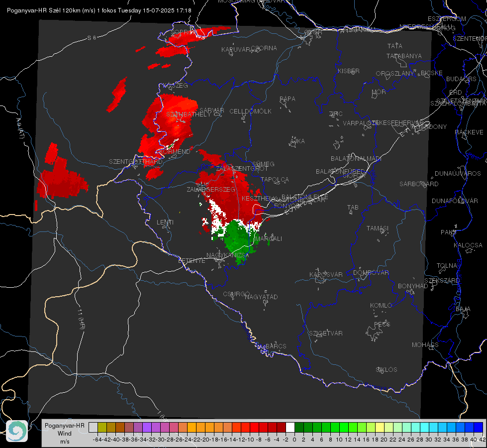Click the gray swatch before -64
The height and width of the screenshot is (448, 487).
pos(93,427)
